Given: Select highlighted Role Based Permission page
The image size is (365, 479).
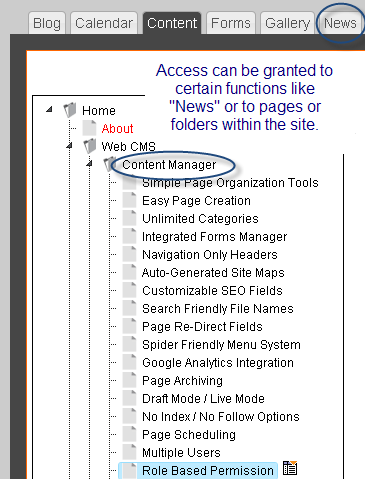Looking at the screenshot, I should [208, 470].
